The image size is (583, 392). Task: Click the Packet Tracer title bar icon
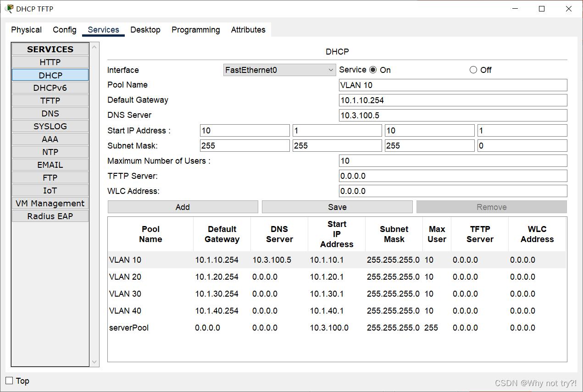[x=9, y=9]
